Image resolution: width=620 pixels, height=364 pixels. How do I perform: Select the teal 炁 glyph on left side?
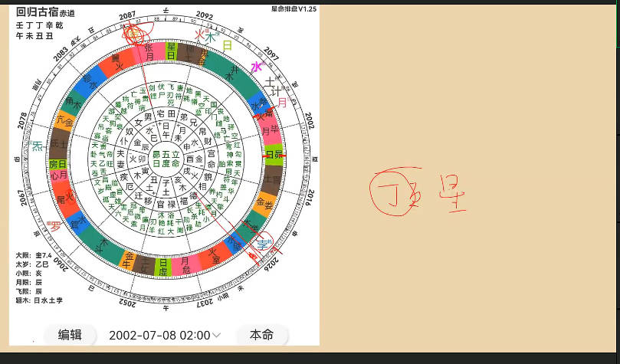click(37, 146)
